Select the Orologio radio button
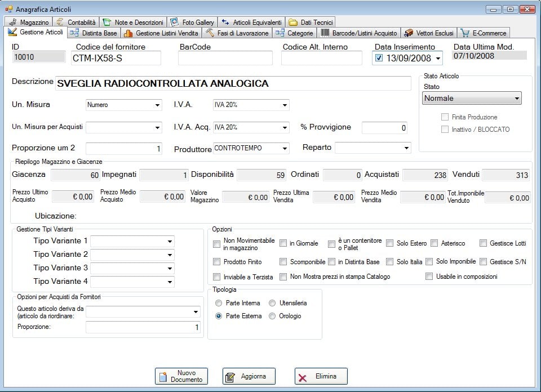541x392 pixels. pyautogui.click(x=272, y=316)
